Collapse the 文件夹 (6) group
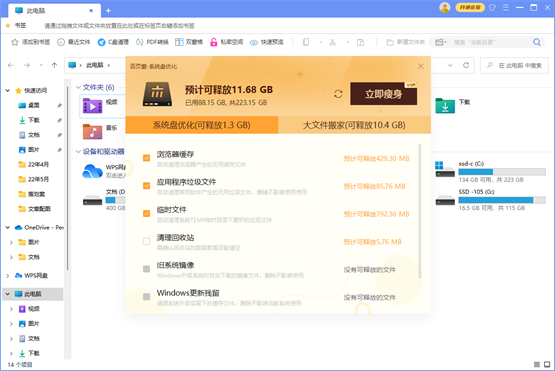The image size is (555, 371). click(78, 87)
